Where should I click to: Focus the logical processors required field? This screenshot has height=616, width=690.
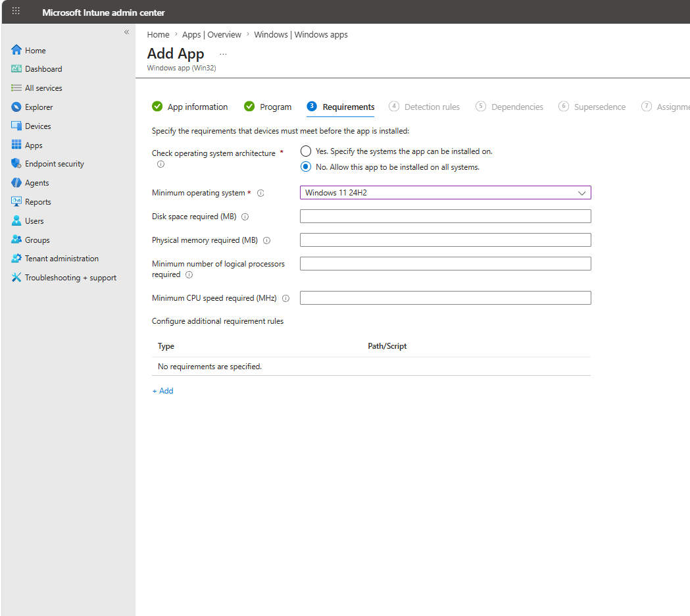[445, 264]
